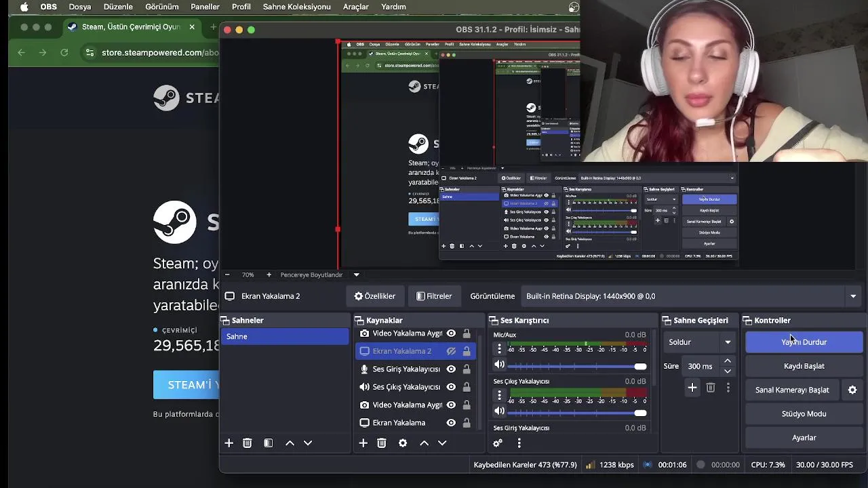Screen dimensions: 868x488
Task: Delete the selected scene using trash icon
Action: (248, 443)
